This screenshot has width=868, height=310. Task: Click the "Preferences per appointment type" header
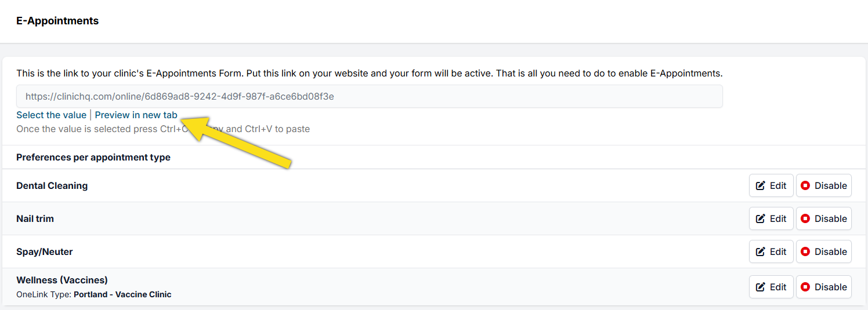tap(93, 158)
